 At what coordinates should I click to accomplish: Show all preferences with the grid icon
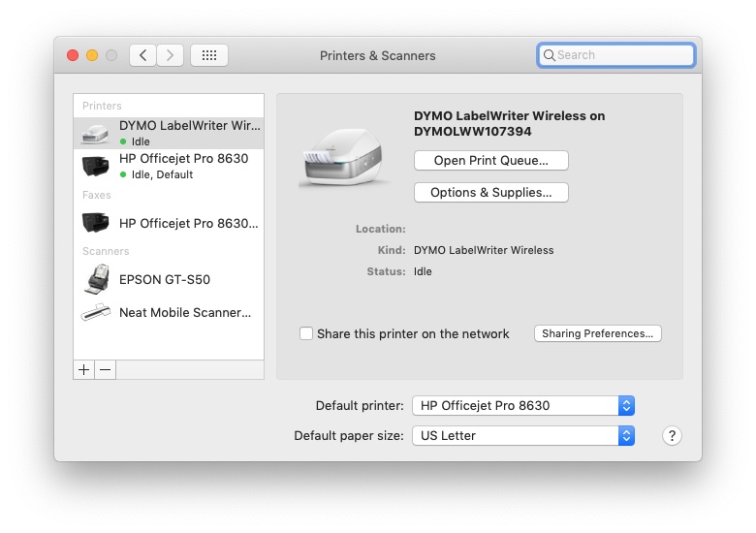208,55
